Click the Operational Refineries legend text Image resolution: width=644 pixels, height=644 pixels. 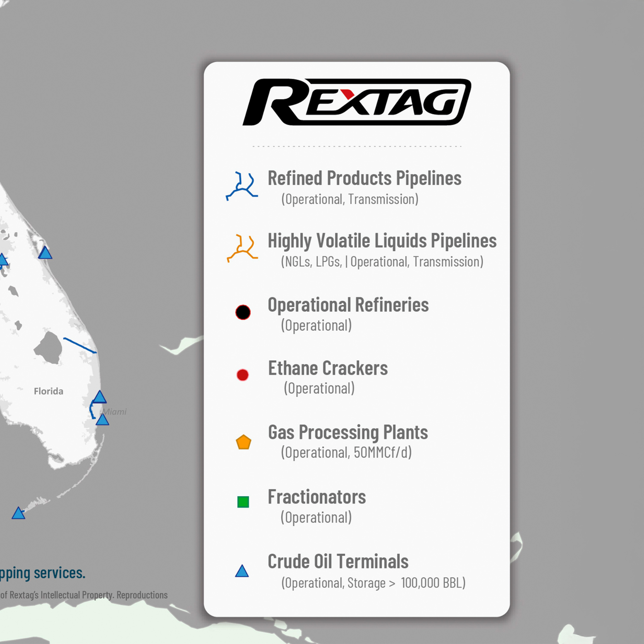(x=348, y=305)
